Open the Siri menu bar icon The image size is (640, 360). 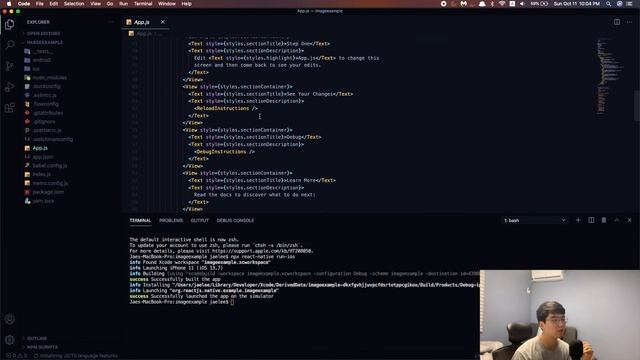pos(619,4)
